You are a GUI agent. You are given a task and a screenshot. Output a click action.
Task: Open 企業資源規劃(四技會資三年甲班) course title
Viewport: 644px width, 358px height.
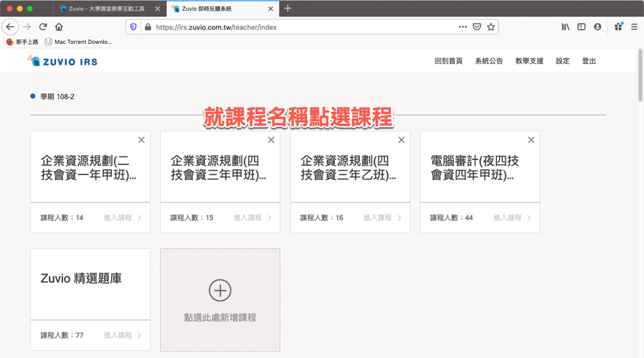point(218,168)
